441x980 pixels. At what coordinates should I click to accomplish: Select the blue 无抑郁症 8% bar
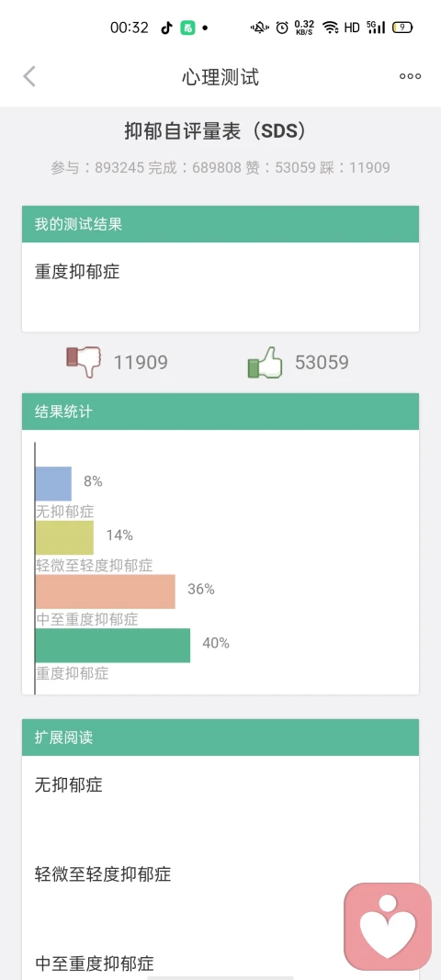click(53, 484)
